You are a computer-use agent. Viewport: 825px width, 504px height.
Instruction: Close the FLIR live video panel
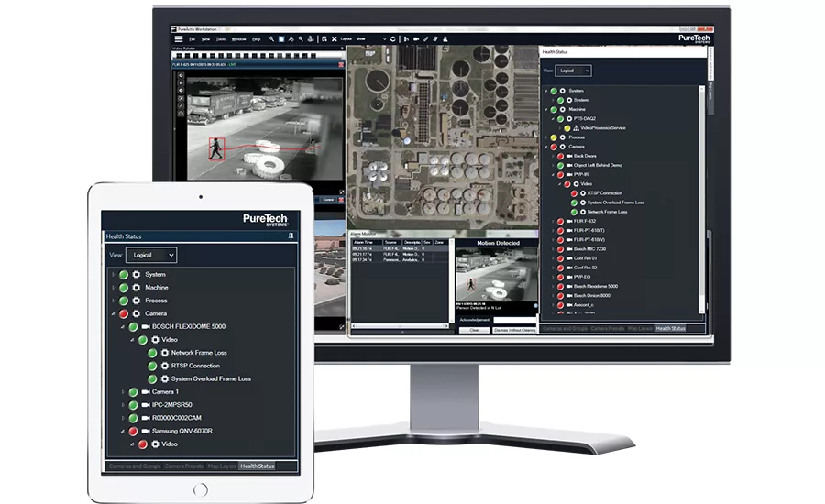(341, 65)
